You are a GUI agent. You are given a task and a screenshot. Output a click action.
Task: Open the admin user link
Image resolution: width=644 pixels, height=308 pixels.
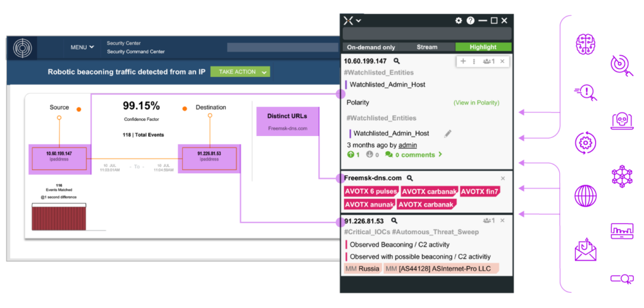pos(408,145)
